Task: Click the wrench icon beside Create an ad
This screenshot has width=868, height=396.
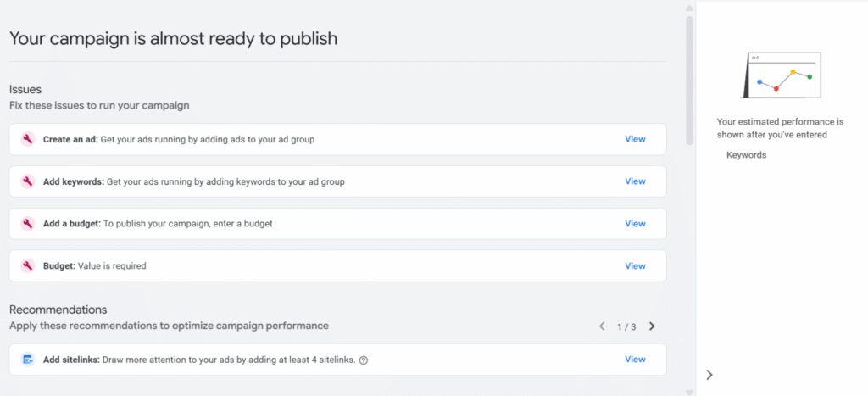Action: 27,139
